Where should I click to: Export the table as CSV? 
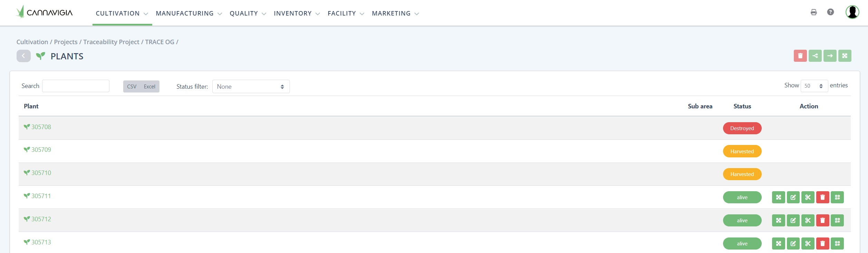click(x=131, y=87)
